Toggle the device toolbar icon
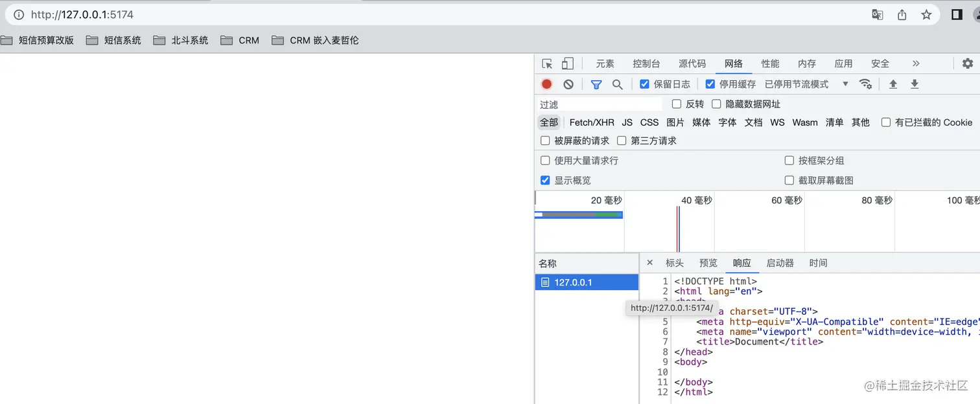The image size is (980, 404). click(x=567, y=63)
